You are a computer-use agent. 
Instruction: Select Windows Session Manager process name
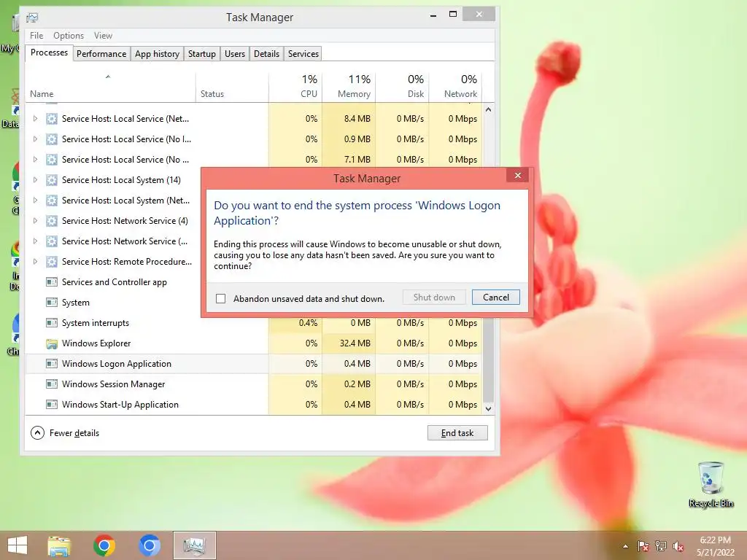(x=113, y=384)
